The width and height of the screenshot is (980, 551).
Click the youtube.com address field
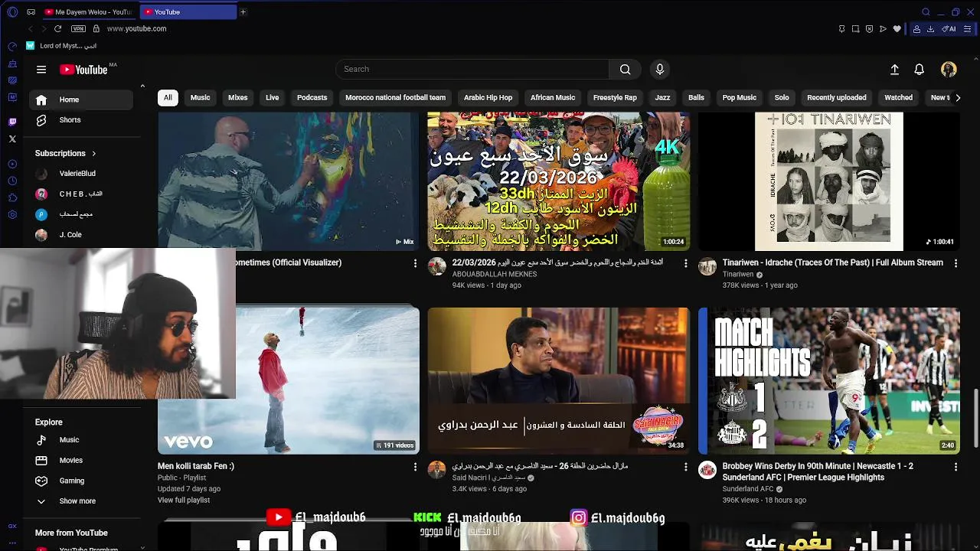[x=136, y=28]
